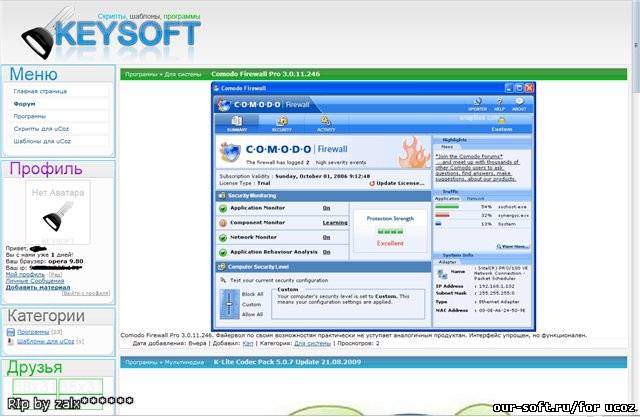Click the Protection Strength green bar
This screenshot has width=640, height=417.
click(390, 232)
